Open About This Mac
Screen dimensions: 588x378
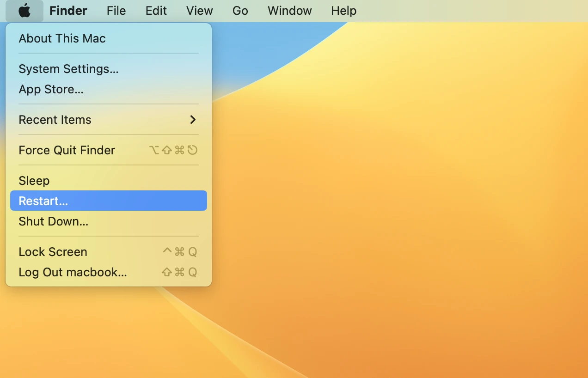[62, 38]
